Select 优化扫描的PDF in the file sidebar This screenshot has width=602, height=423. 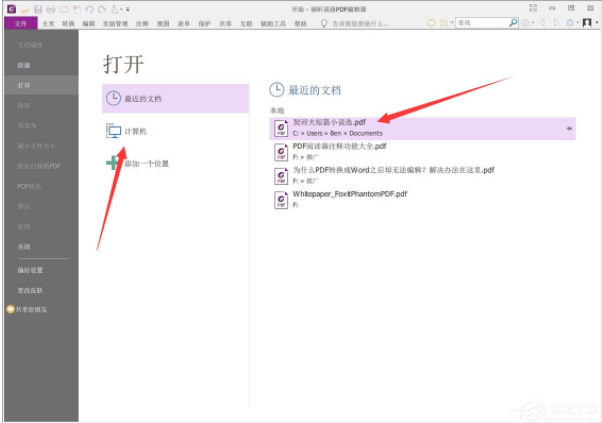tap(39, 166)
